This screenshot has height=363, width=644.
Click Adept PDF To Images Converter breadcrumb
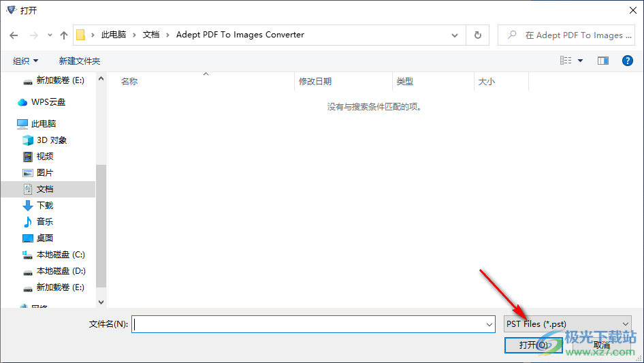pos(240,35)
